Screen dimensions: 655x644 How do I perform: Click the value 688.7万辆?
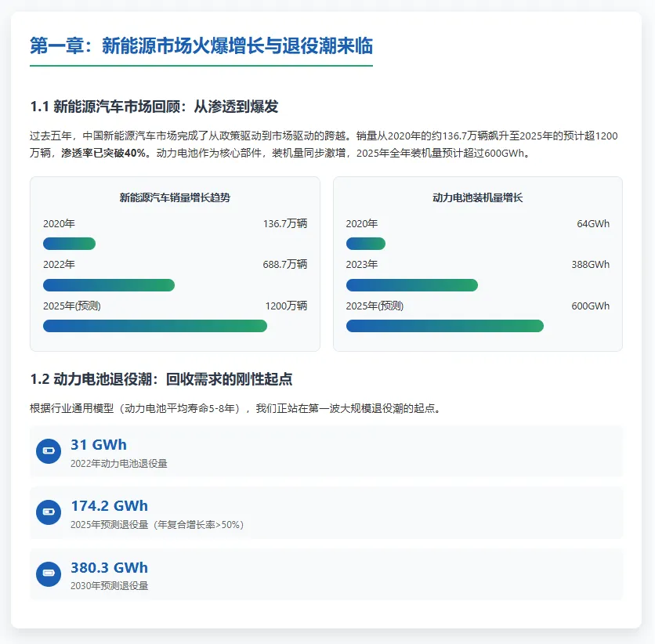(x=285, y=264)
